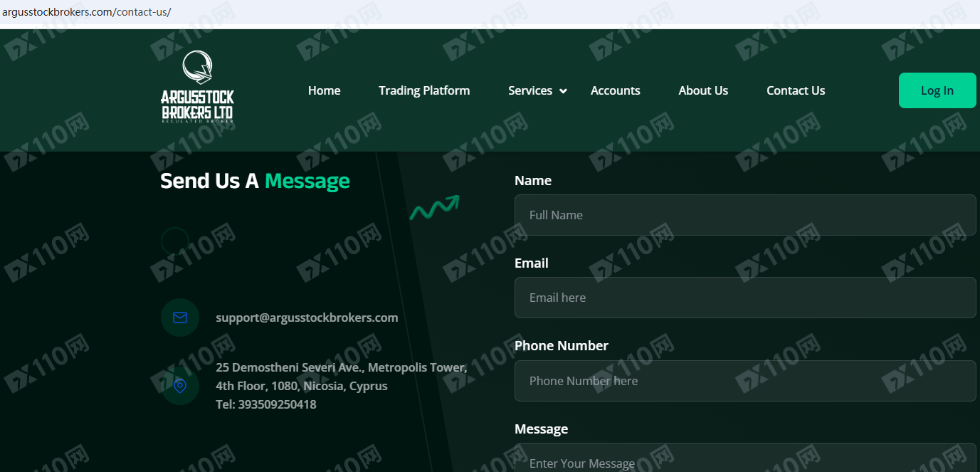The width and height of the screenshot is (980, 472).
Task: Open the Services menu label
Action: pos(529,90)
